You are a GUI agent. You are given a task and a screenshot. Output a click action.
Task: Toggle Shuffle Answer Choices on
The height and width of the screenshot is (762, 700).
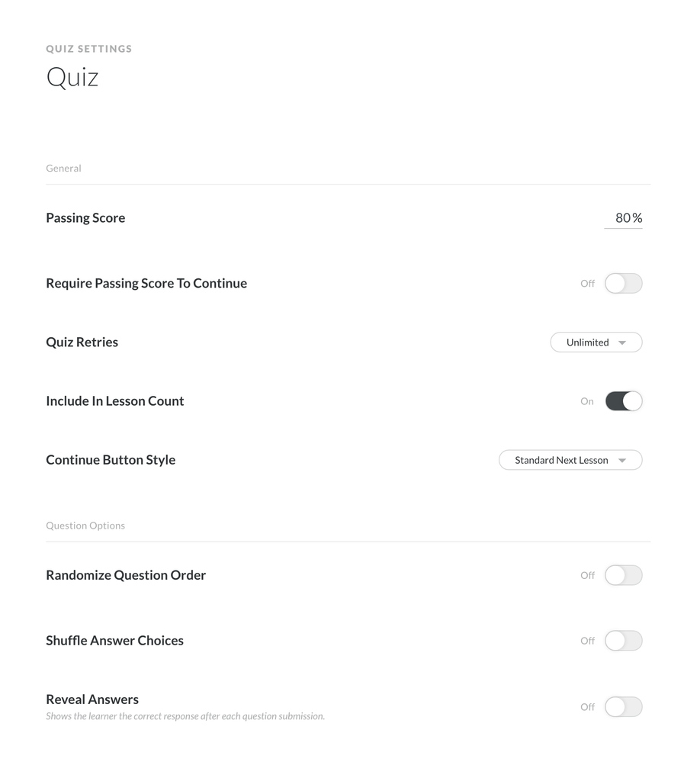pyautogui.click(x=623, y=641)
